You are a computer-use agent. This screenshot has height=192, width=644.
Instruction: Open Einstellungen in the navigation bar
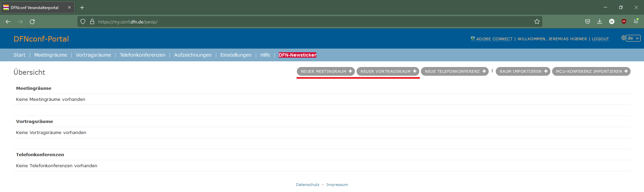236,55
